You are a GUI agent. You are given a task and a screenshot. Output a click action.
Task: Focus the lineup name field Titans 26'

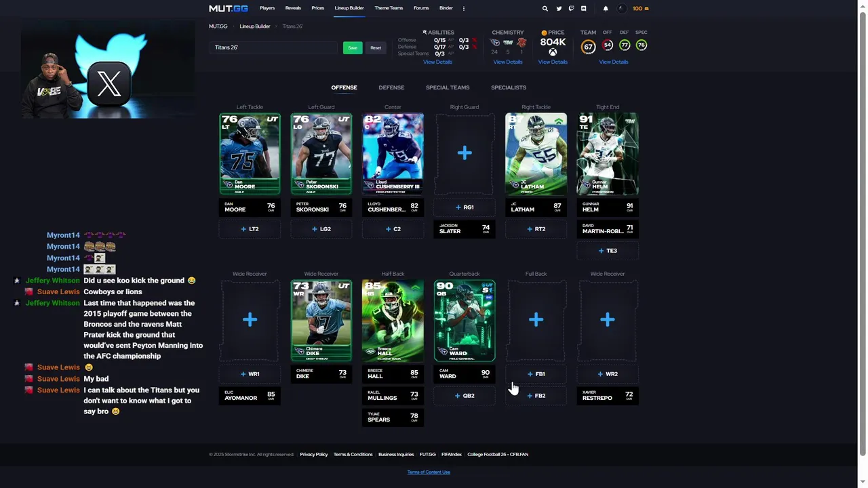[x=274, y=47]
